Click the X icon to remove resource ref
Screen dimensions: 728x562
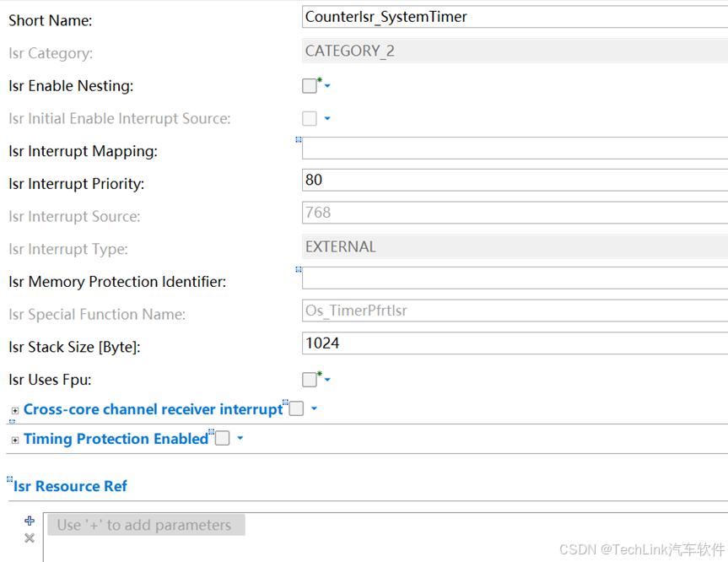click(x=30, y=538)
